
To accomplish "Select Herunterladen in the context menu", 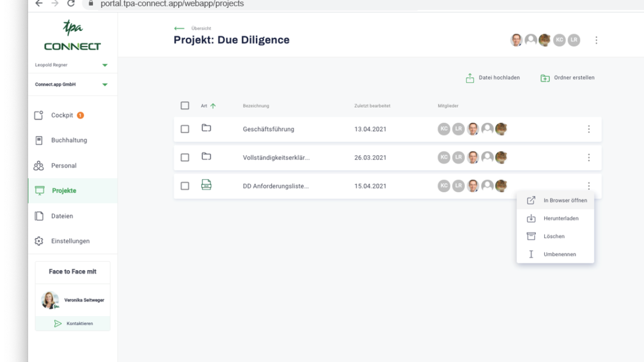I will point(560,218).
